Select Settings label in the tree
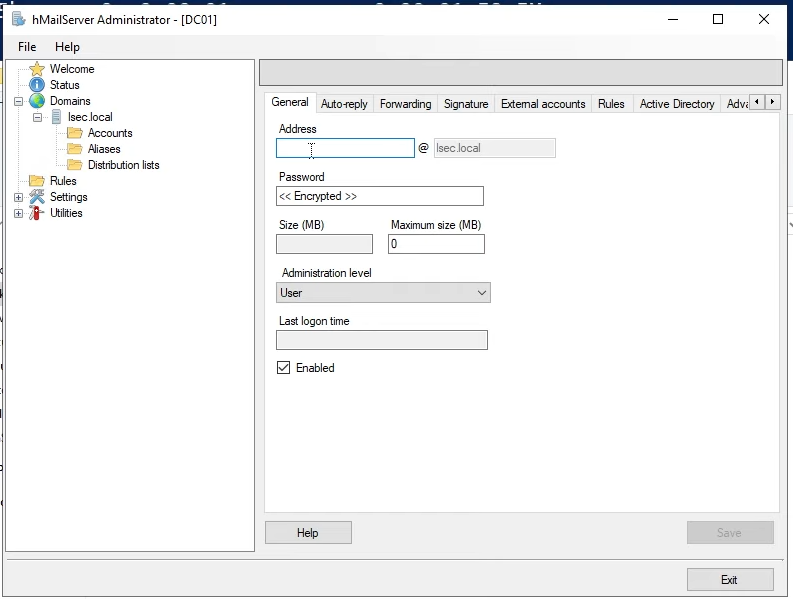 click(x=68, y=197)
